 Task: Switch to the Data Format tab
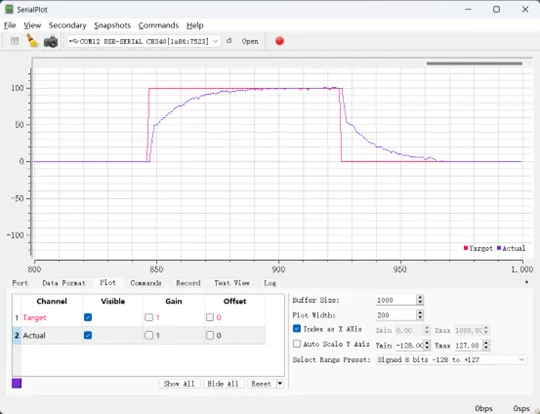pyautogui.click(x=64, y=283)
